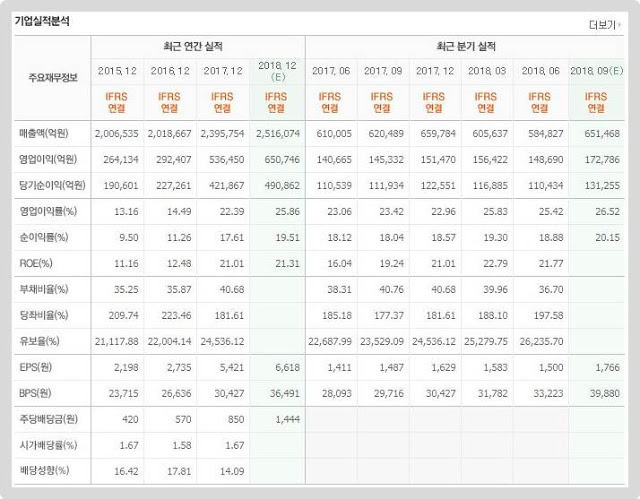Select the 부채비율(%) row label
This screenshot has height=499, width=640.
coord(44,289)
